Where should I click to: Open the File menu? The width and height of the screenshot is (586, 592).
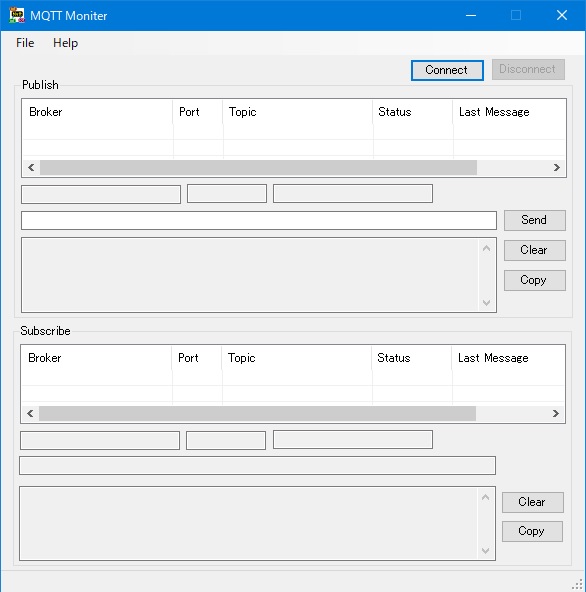point(25,43)
